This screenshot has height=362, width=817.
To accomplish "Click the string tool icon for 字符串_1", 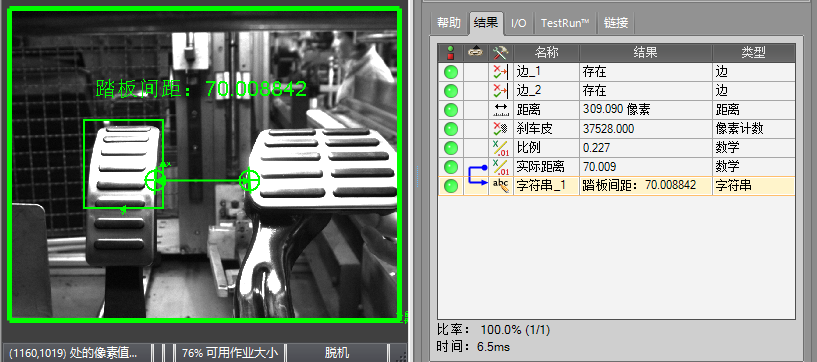I will (501, 185).
